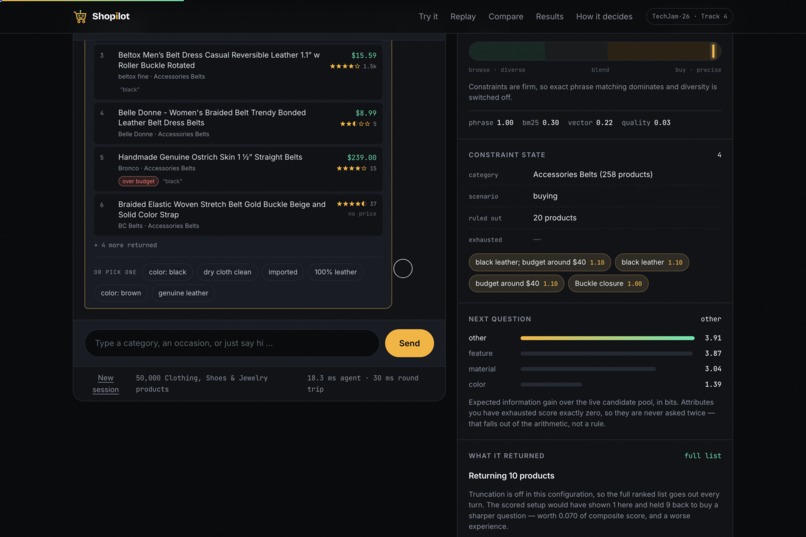Click the vector 0.22 weight
Viewport: 806px width, 537px height.
click(590, 123)
